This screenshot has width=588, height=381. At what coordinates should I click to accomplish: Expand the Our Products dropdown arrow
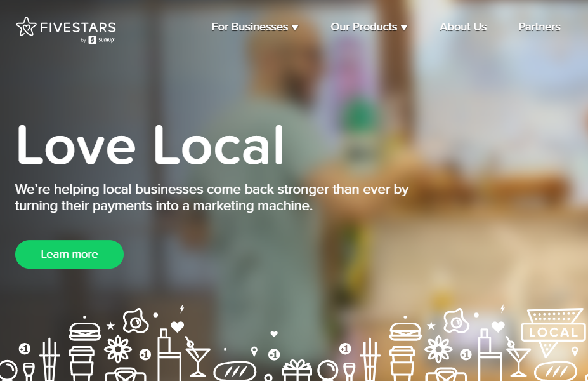click(x=404, y=27)
